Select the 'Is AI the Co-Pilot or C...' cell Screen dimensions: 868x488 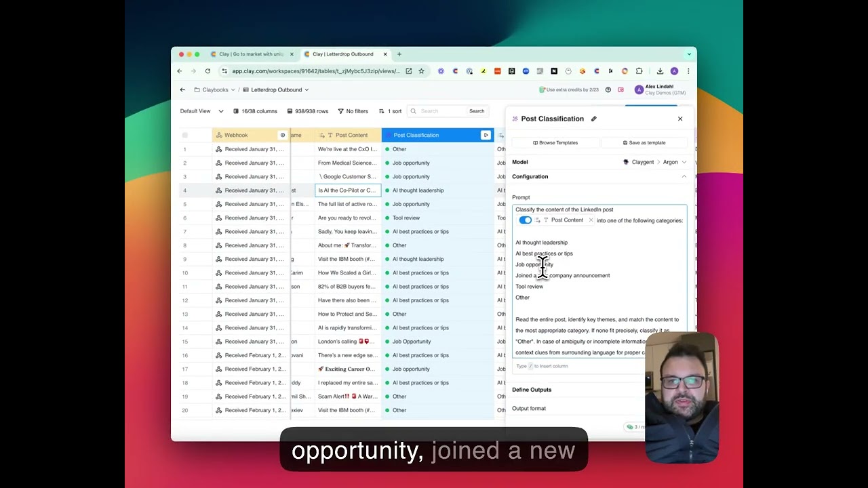(x=348, y=190)
